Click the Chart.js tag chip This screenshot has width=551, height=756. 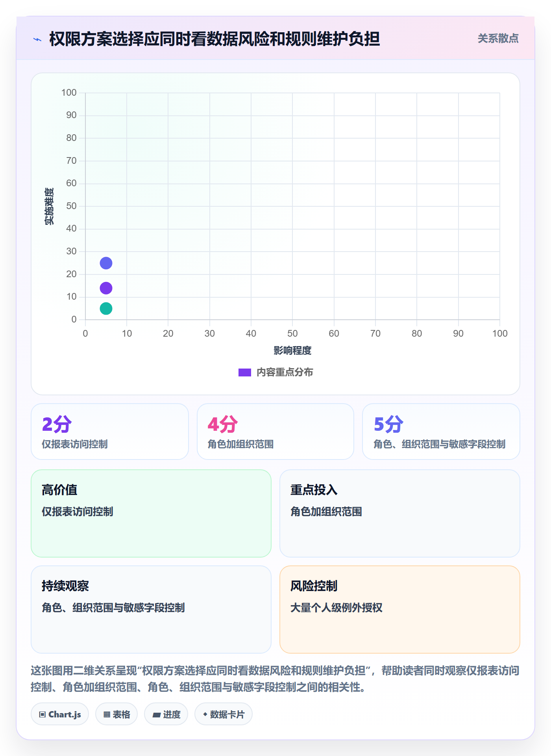pyautogui.click(x=60, y=714)
